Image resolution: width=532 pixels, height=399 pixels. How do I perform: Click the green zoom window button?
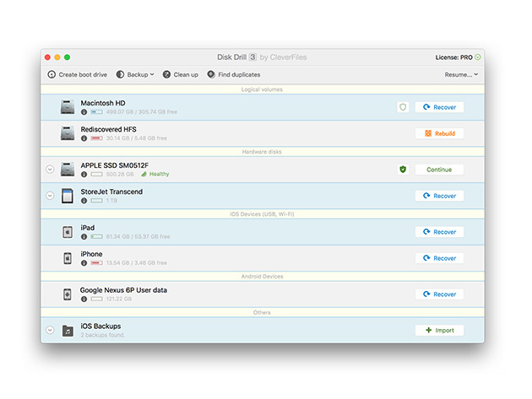pyautogui.click(x=68, y=57)
